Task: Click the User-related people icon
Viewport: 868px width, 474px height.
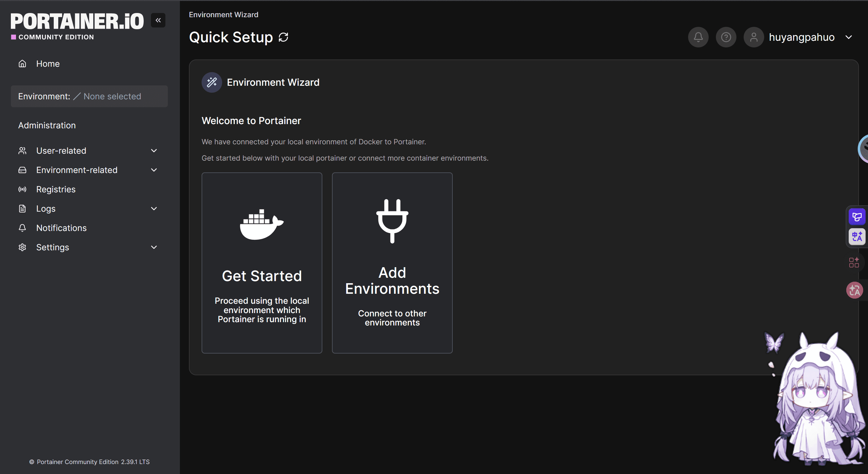Action: click(22, 151)
